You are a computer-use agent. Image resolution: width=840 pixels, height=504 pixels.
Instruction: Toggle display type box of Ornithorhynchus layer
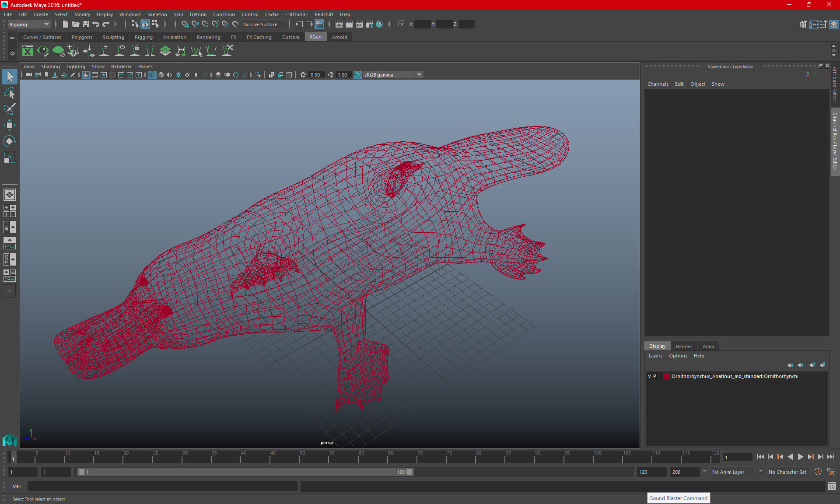[660, 376]
